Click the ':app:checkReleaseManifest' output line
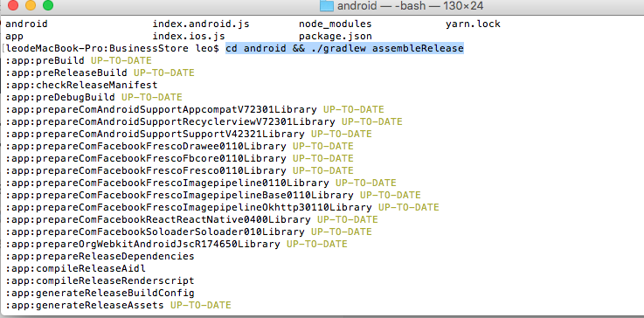This screenshot has width=644, height=318. pos(82,85)
